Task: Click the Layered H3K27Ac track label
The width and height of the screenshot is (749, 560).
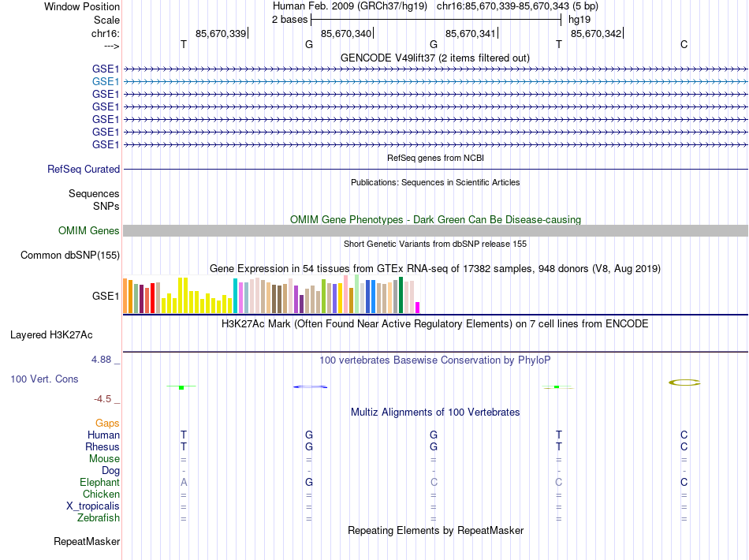Action: pos(51,335)
